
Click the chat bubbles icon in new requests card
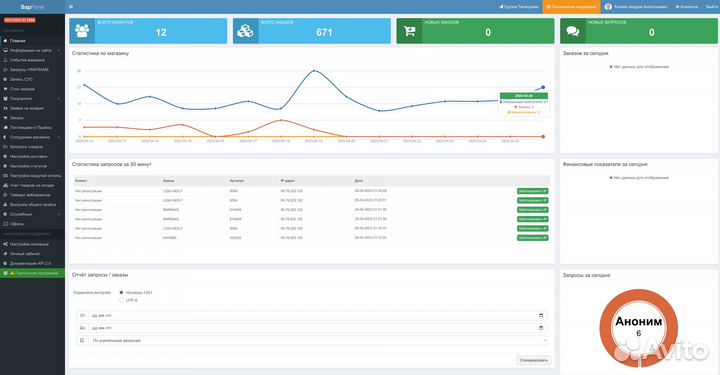click(x=573, y=31)
